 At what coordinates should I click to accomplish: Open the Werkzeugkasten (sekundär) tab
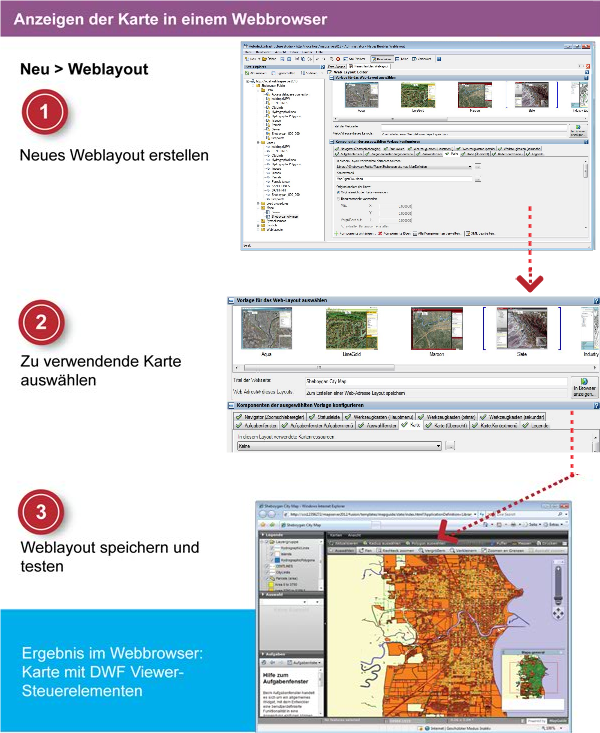[x=512, y=417]
